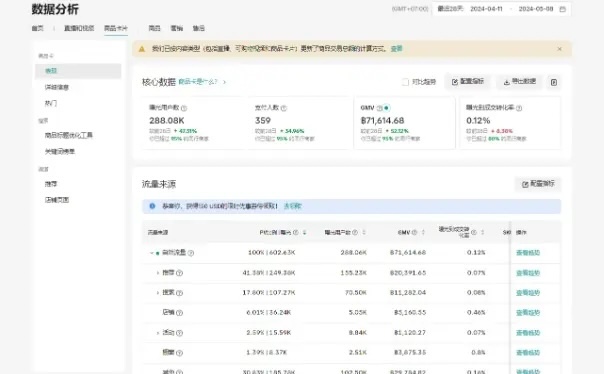Expand the 2.59% traffic source row
The height and width of the screenshot is (374, 604).
point(158,333)
